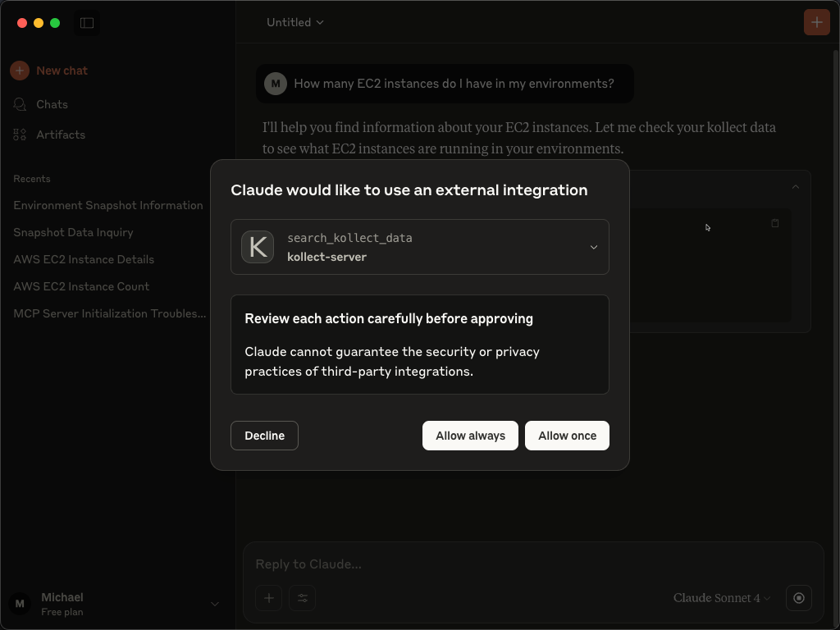Image resolution: width=840 pixels, height=630 pixels.
Task: Click the kollect-server K icon
Action: click(258, 247)
